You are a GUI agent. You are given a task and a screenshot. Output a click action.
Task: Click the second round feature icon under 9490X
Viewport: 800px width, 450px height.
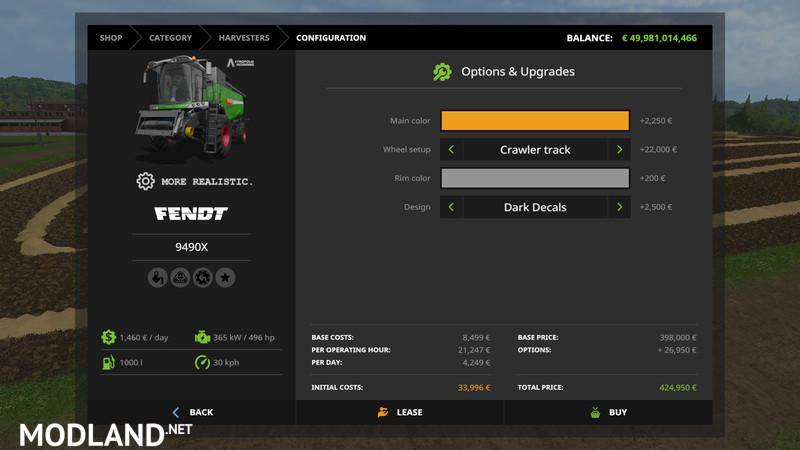180,278
